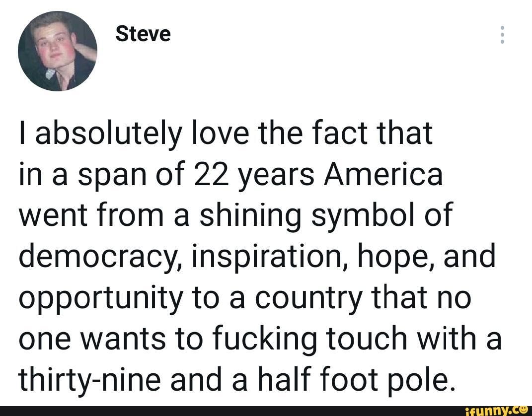Viewport: 532px width, 416px height.
Task: Click the bottom dot of the overflow menu
Action: [x=502, y=41]
